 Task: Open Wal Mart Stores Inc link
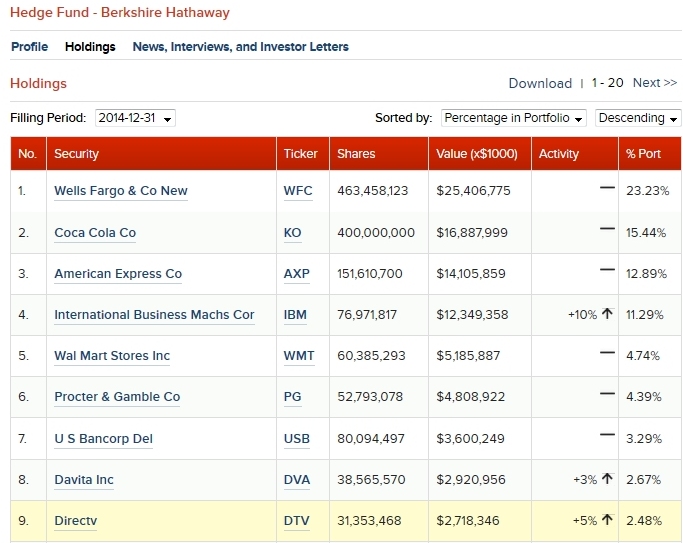pyautogui.click(x=112, y=355)
